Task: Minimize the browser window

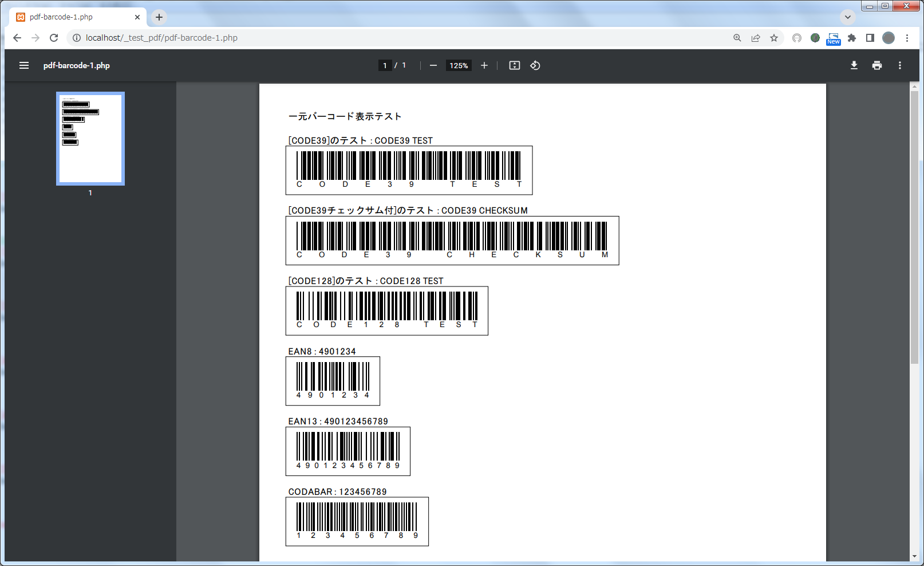Action: pyautogui.click(x=869, y=6)
